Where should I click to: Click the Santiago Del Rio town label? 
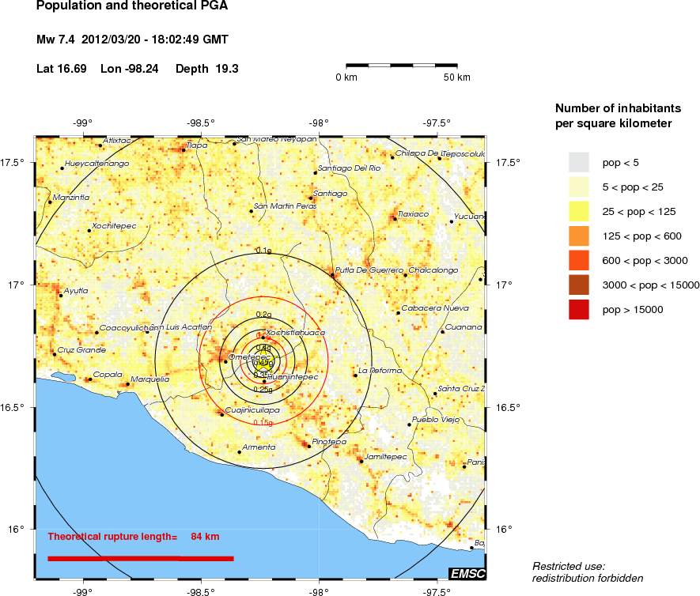pos(349,168)
